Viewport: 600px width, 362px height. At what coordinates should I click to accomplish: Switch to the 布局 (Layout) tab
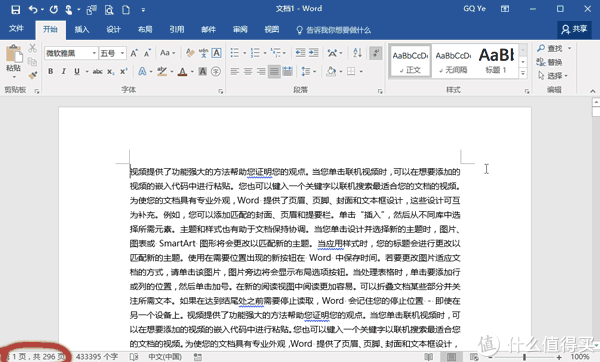[145, 29]
